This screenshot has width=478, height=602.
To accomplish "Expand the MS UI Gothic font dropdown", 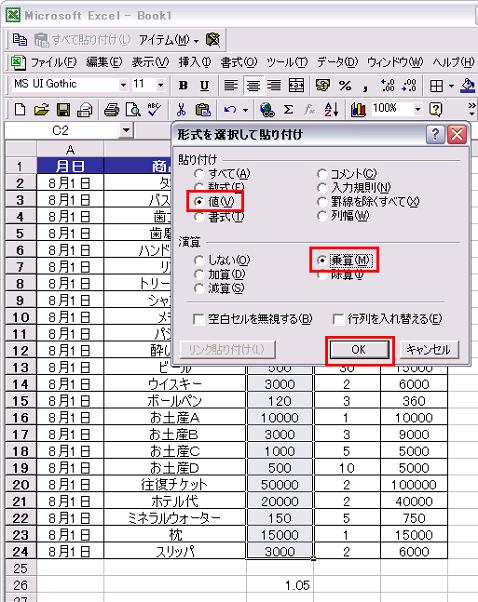I will coord(123,85).
